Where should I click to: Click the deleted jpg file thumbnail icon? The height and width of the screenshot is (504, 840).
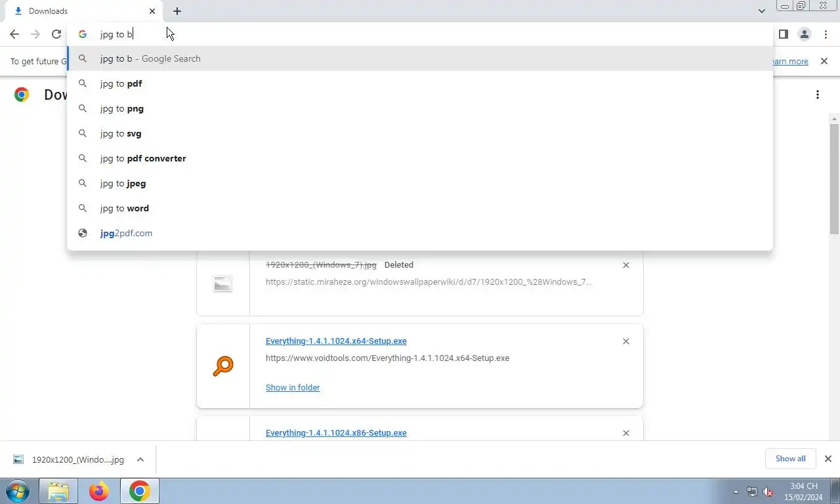click(x=222, y=283)
